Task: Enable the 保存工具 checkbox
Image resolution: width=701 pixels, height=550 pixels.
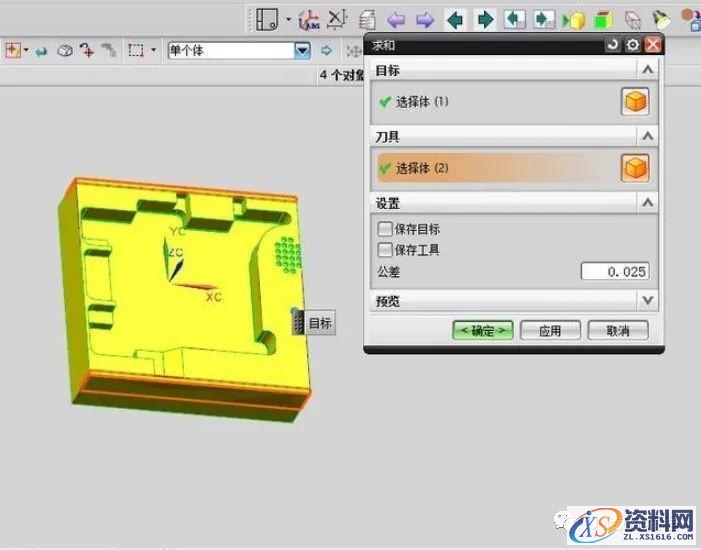Action: click(x=385, y=250)
